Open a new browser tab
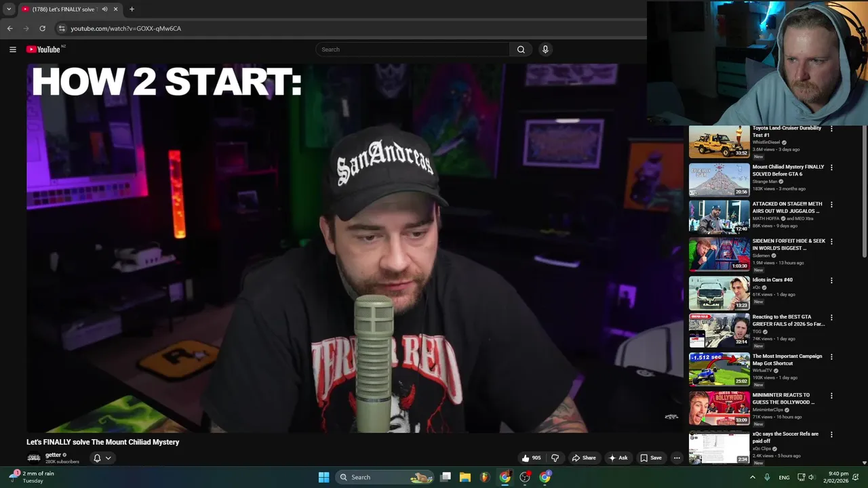The width and height of the screenshot is (868, 488). 132,9
